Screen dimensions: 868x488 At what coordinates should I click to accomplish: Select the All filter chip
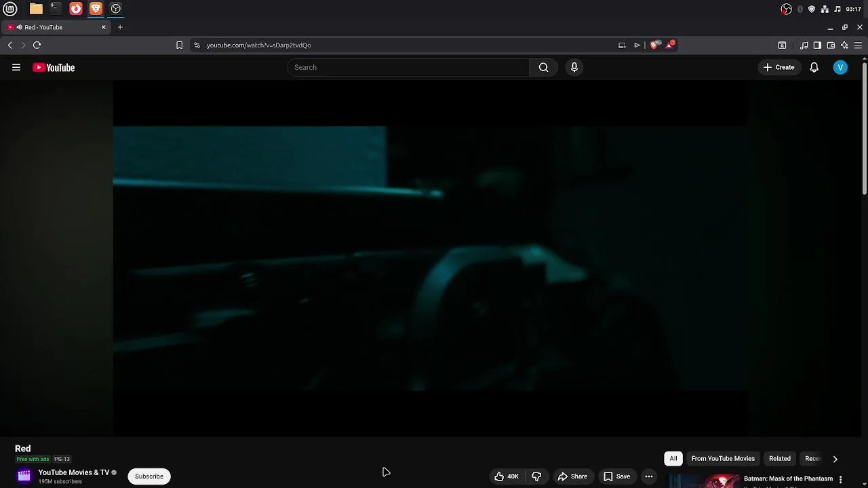tap(673, 459)
